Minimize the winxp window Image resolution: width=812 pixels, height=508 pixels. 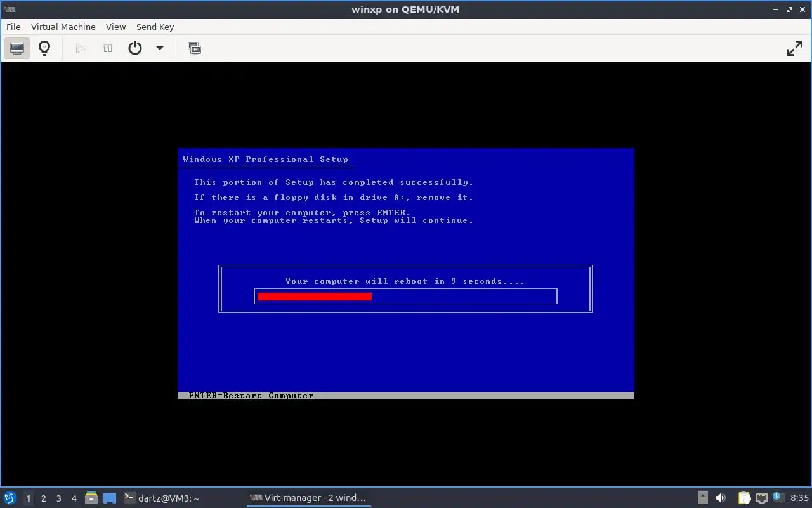[776, 10]
